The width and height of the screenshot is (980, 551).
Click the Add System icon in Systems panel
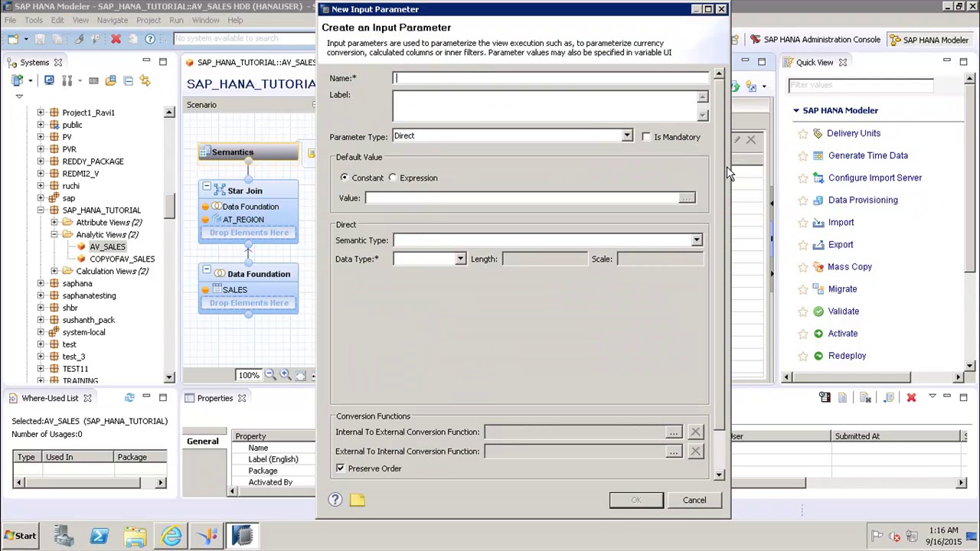[17, 80]
